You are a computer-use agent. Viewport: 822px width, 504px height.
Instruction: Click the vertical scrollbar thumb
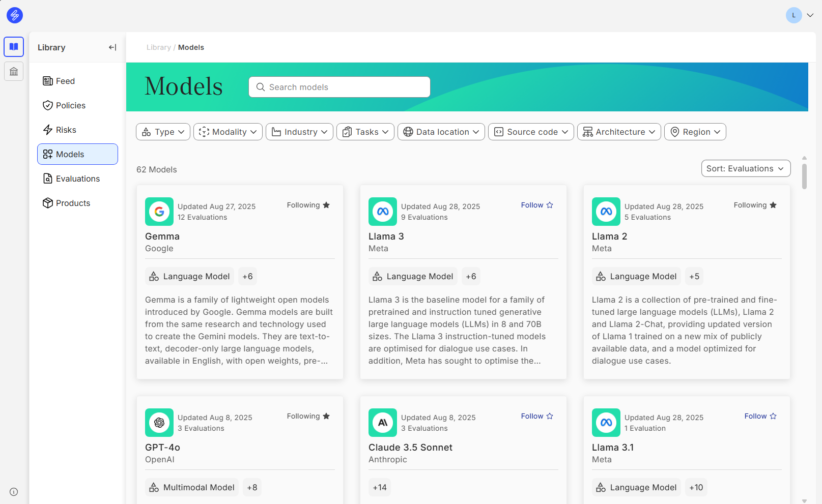click(x=804, y=176)
